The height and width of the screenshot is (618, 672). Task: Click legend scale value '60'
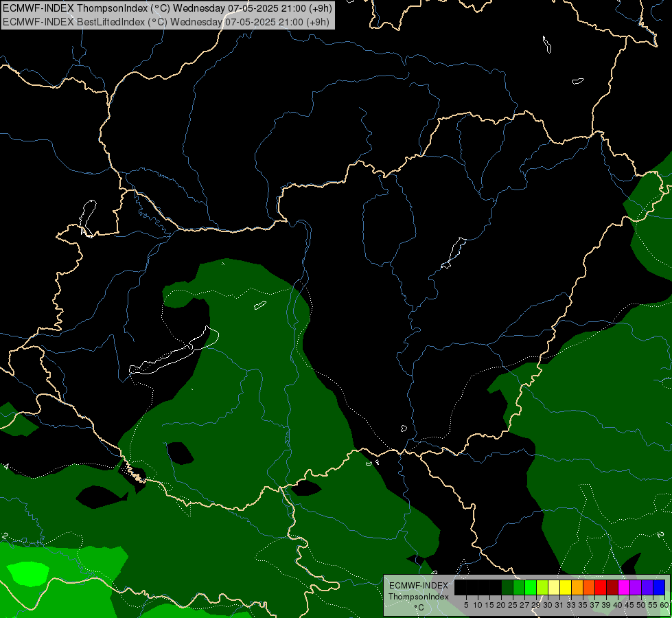click(664, 605)
